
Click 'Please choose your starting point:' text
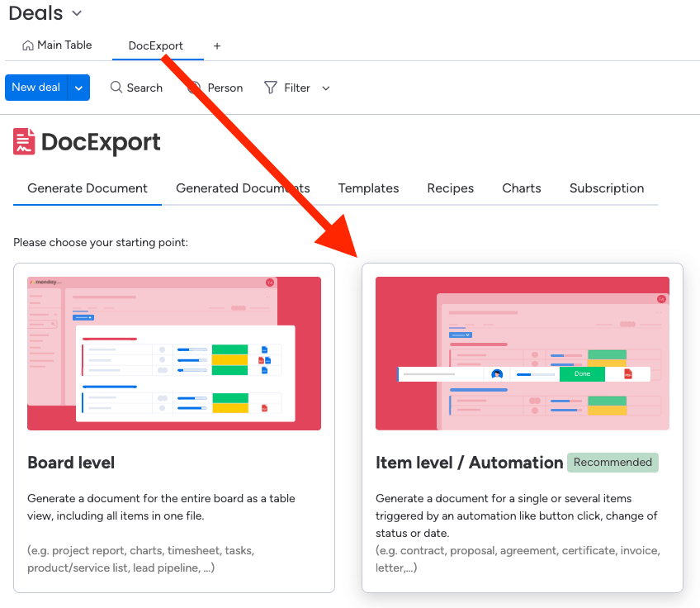point(101,243)
